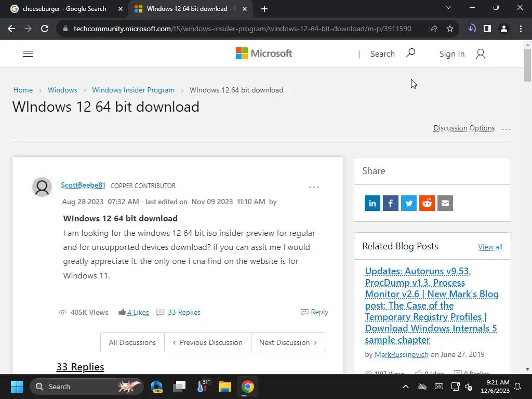Go back using browser back arrow
The image size is (532, 399).
[11, 29]
